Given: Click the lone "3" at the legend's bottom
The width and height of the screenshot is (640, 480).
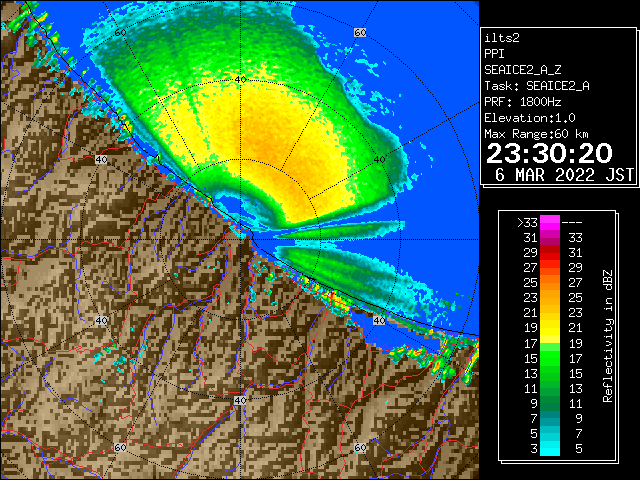Looking at the screenshot, I should point(534,449).
